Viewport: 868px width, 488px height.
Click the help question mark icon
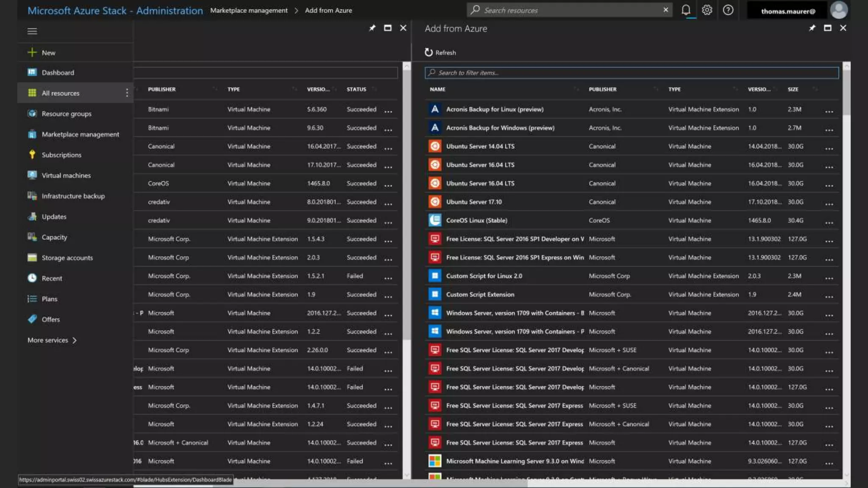pyautogui.click(x=728, y=10)
